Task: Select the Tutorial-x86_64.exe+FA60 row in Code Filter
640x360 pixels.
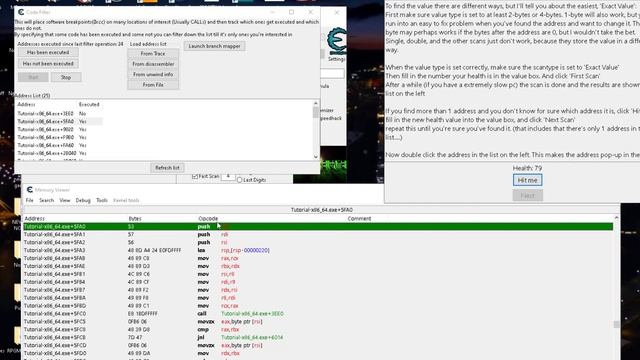Action: (x=60, y=145)
